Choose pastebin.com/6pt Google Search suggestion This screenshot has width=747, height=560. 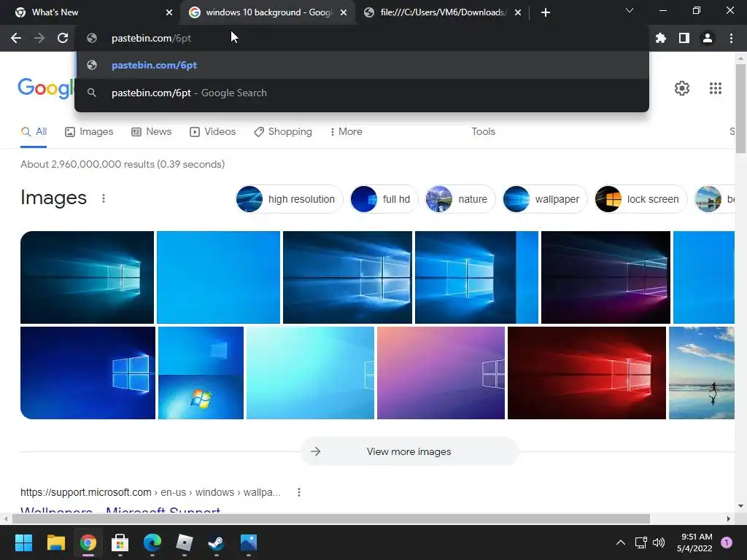(362, 93)
